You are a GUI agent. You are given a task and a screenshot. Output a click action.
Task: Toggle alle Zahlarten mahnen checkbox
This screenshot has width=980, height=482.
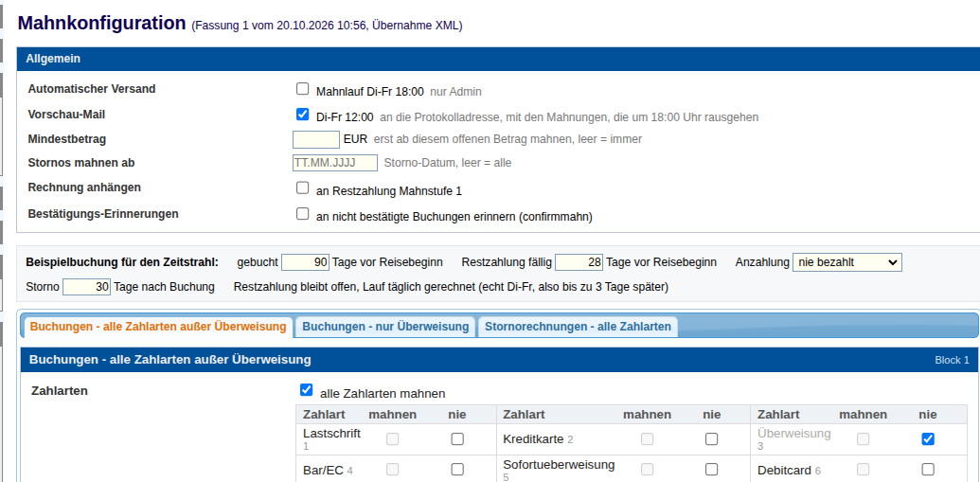[306, 390]
